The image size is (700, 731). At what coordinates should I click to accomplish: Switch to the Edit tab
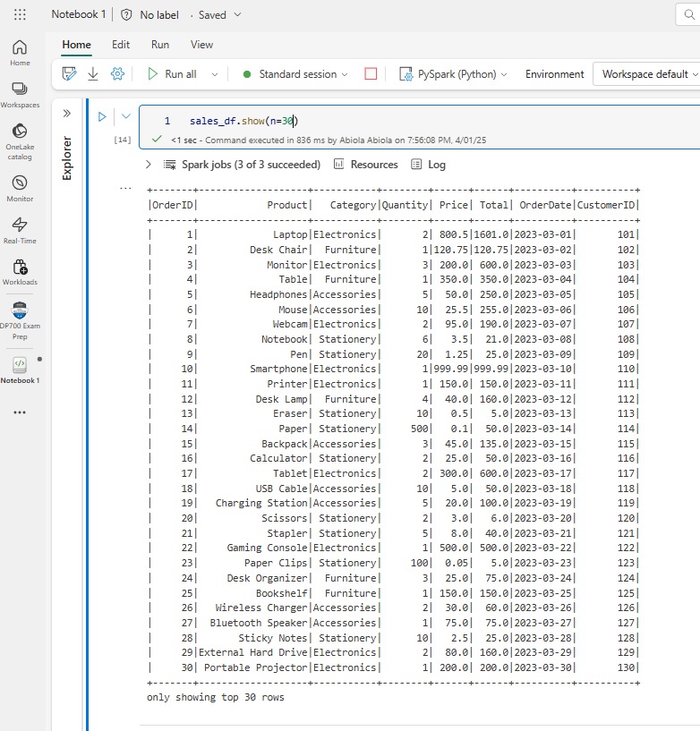(x=121, y=45)
